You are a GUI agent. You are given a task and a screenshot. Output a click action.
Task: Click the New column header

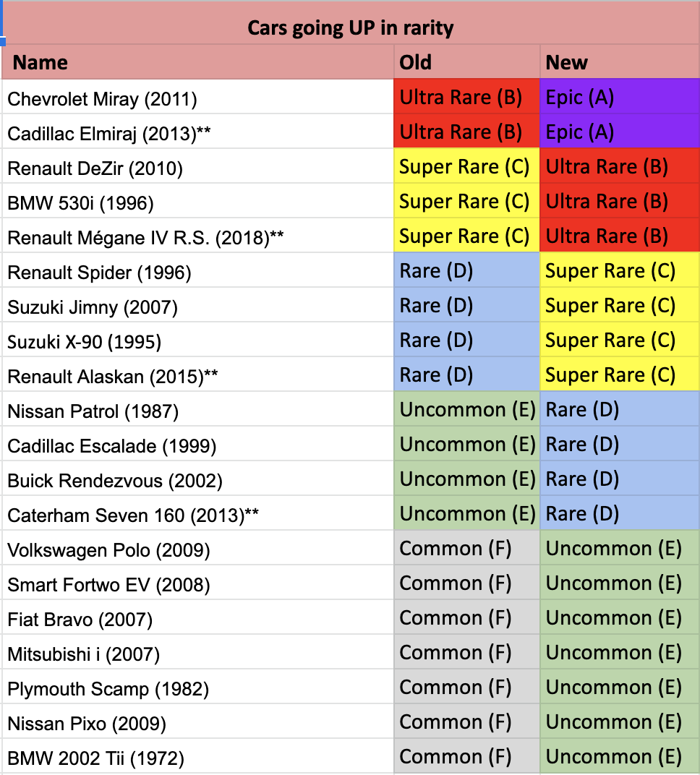620,61
